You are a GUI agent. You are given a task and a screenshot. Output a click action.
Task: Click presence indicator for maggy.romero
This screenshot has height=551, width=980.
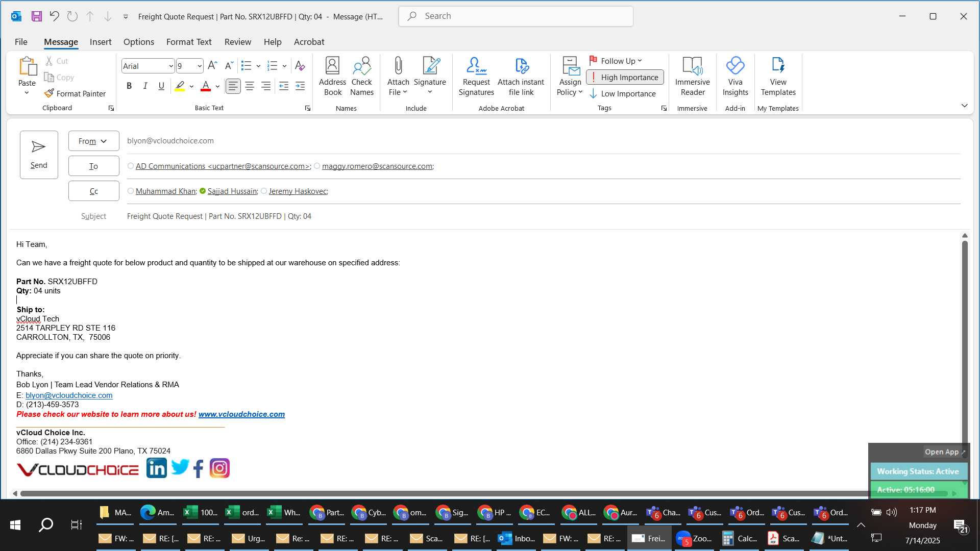[x=317, y=166]
